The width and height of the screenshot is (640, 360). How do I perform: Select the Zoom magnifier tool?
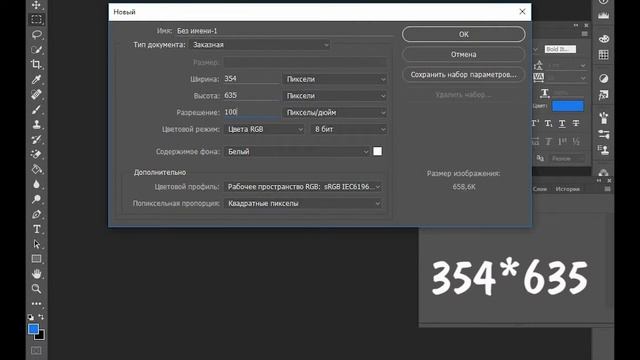coord(36,289)
